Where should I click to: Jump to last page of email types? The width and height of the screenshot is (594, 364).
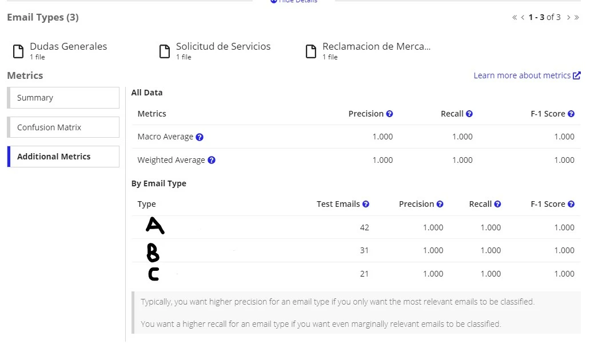tap(577, 17)
